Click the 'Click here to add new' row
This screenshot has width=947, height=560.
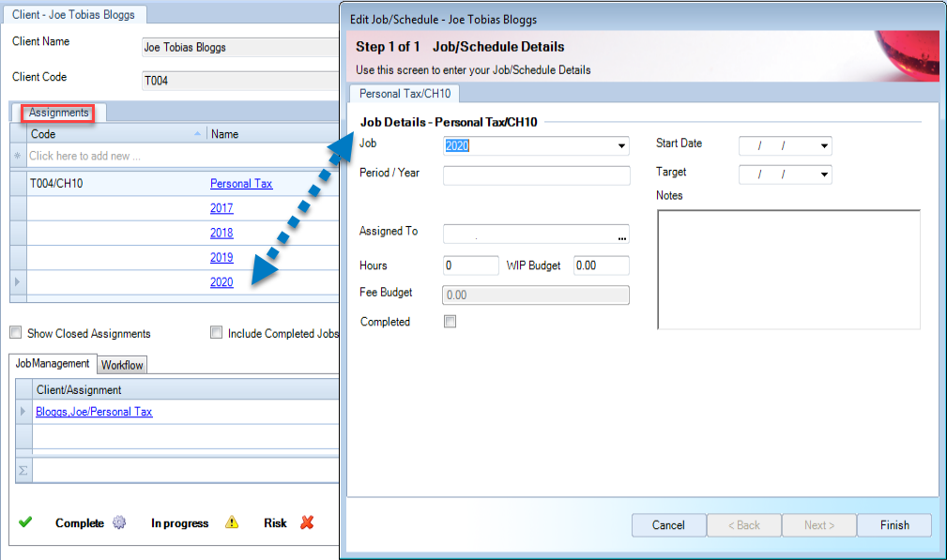tap(183, 156)
